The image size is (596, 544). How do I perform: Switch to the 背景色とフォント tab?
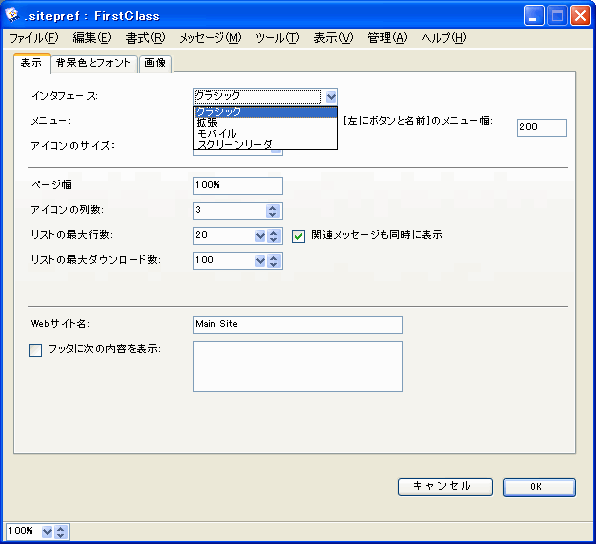tap(94, 63)
